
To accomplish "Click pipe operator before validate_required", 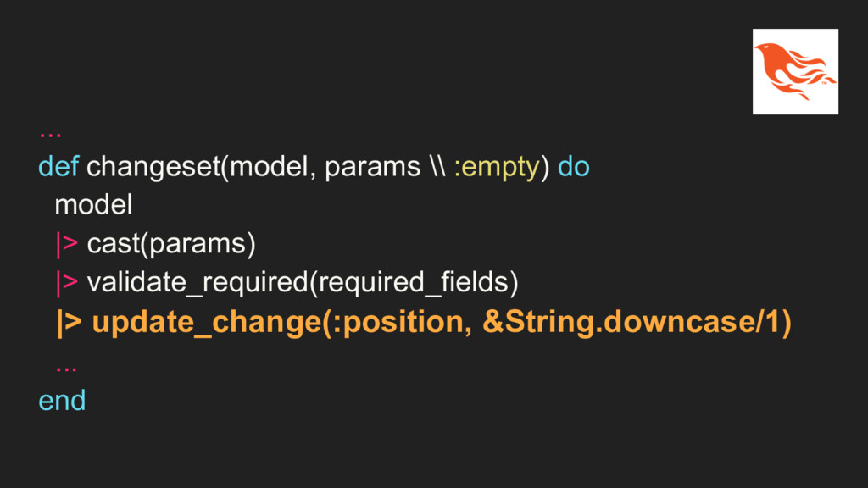I will [66, 283].
